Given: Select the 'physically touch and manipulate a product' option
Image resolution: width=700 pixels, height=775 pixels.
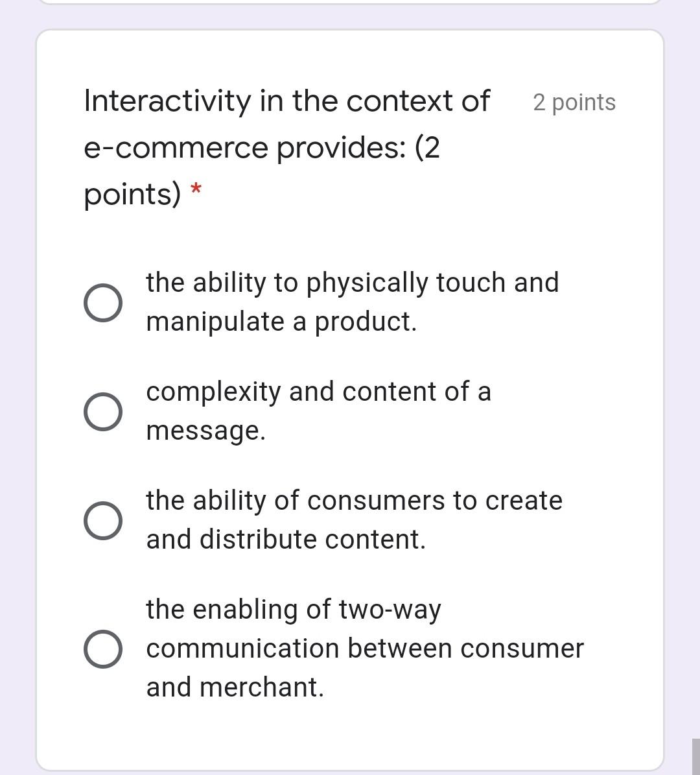Looking at the screenshot, I should coord(104,302).
